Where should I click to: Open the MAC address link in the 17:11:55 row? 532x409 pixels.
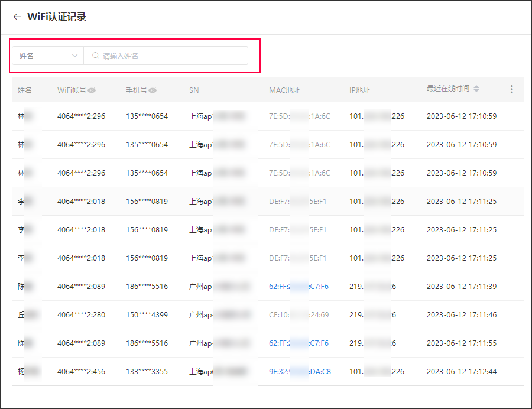click(x=299, y=343)
